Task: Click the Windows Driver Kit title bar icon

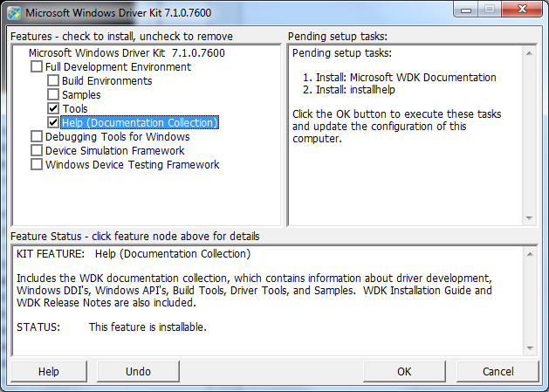Action: 12,13
